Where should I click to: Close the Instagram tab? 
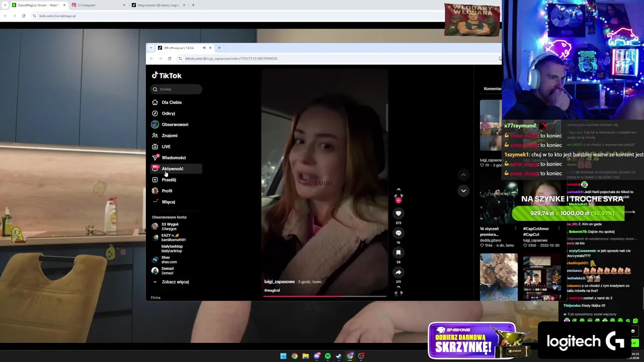[124, 5]
